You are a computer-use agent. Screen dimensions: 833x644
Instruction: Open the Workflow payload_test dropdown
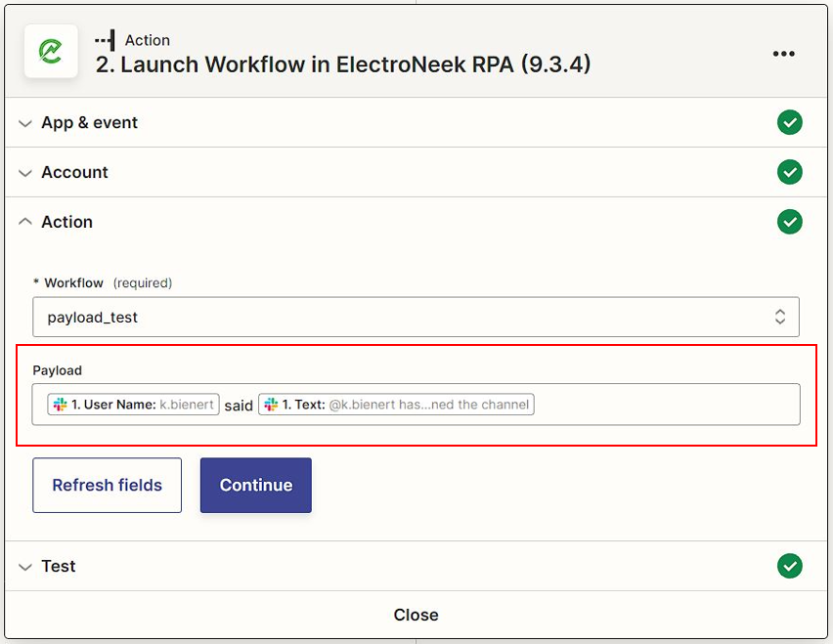tap(416, 317)
